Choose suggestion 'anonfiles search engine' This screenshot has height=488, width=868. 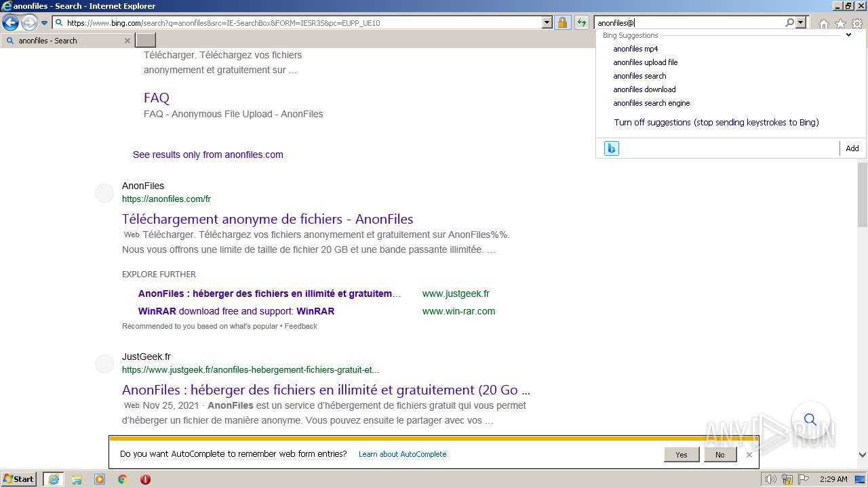click(652, 103)
